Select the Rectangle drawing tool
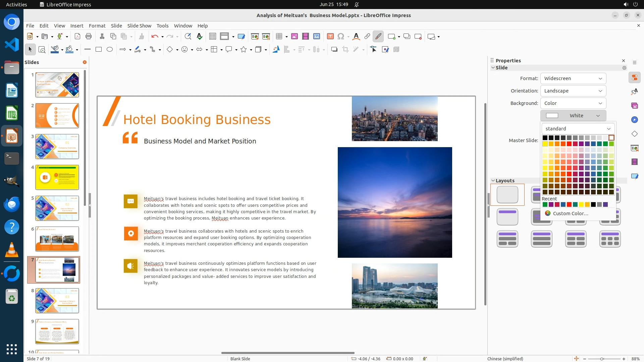This screenshot has height=362, width=644. pos(99,50)
